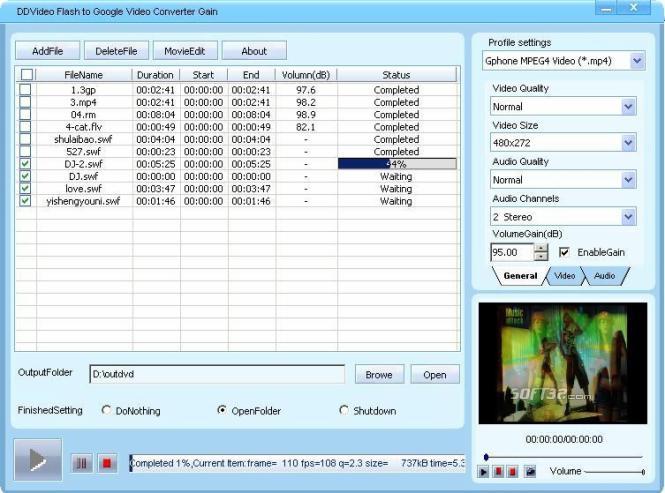Sort by the Status column header
Screen dimensions: 665x493
(x=396, y=75)
